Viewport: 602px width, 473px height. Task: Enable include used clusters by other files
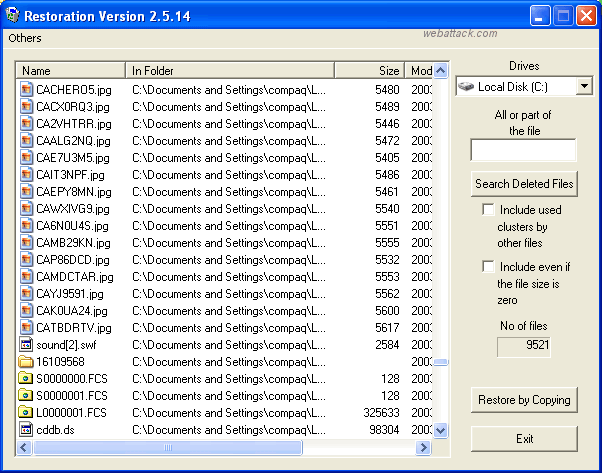[488, 210]
